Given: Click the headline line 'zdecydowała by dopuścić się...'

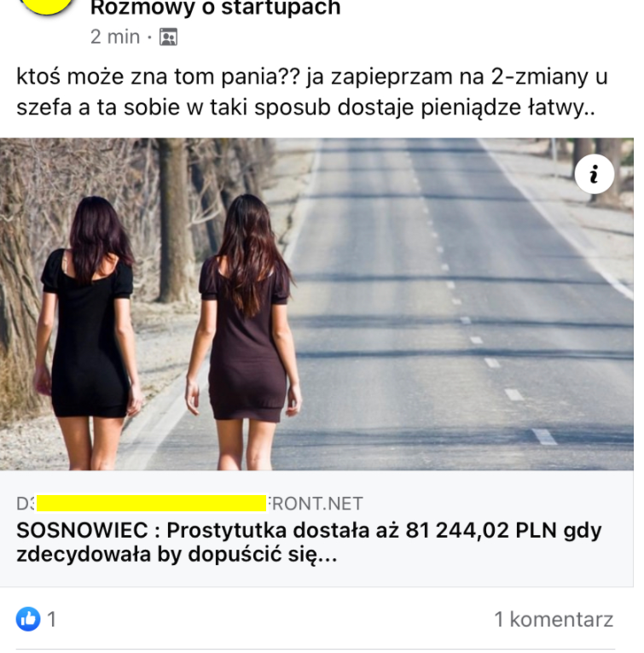Looking at the screenshot, I should pos(177,554).
